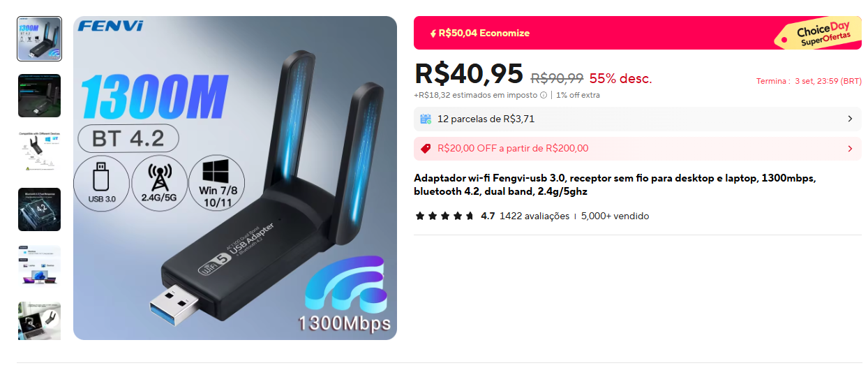The width and height of the screenshot is (868, 391).
Task: Click the calendar installments icon
Action: 426,119
